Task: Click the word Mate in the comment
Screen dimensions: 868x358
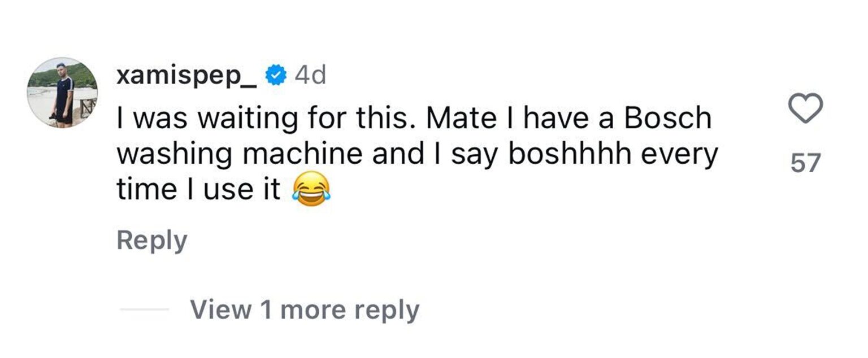Action: 453,117
